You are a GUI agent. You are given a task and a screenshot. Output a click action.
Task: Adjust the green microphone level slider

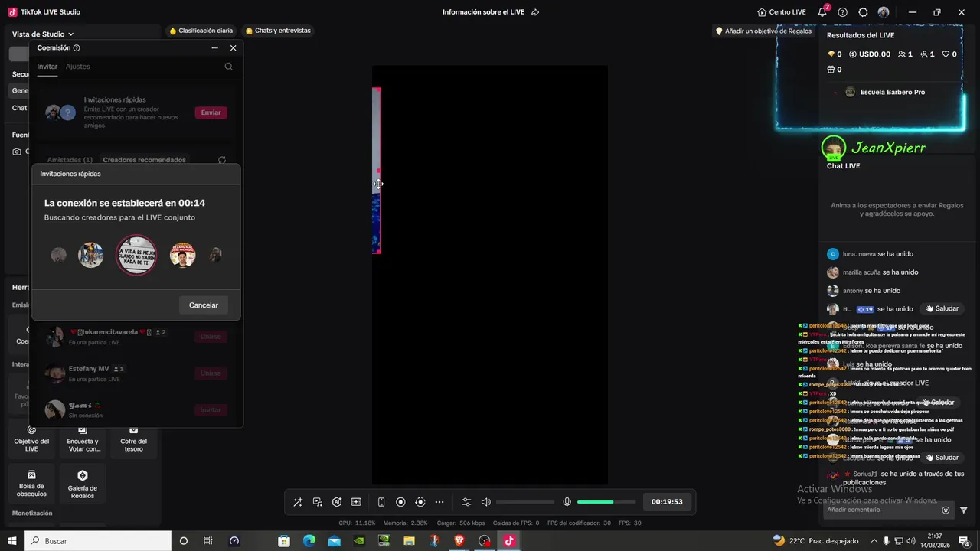coord(606,502)
